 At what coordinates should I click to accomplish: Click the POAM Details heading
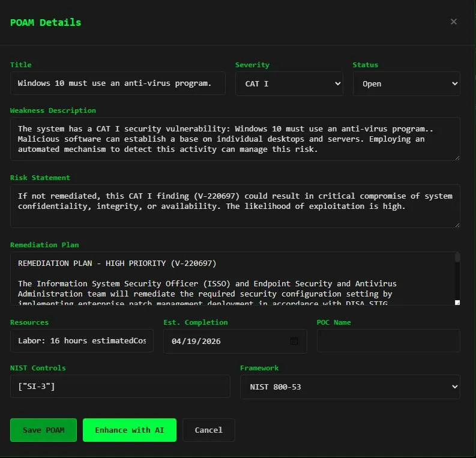click(46, 22)
